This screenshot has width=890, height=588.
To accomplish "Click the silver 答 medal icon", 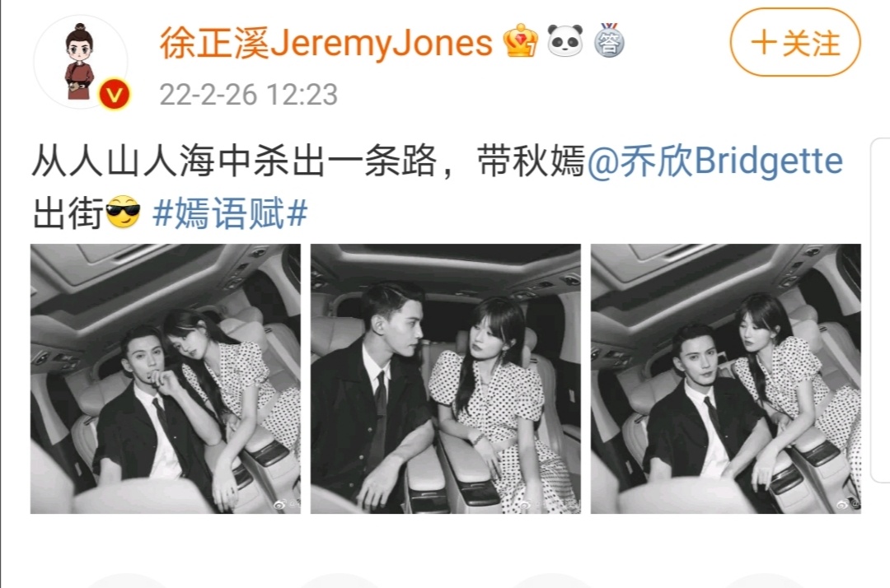I will [609, 40].
